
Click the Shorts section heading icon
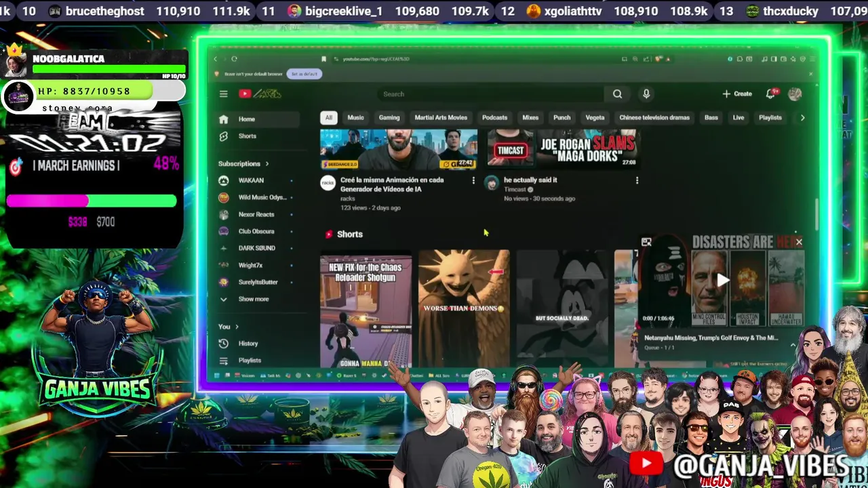click(329, 235)
